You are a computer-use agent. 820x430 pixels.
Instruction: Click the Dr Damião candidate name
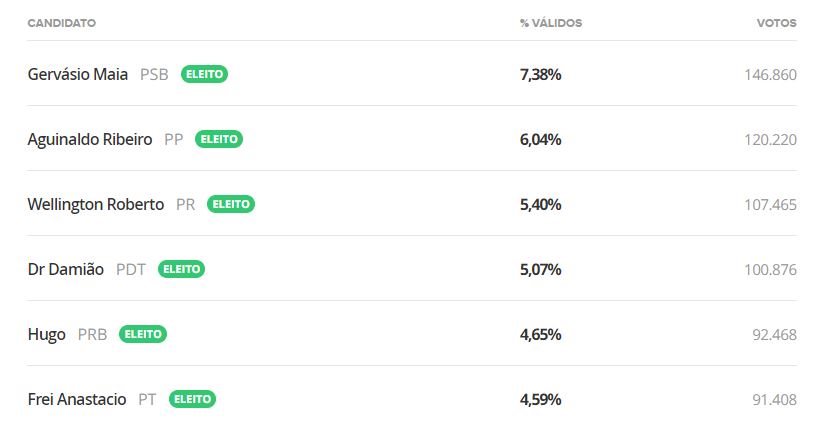pyautogui.click(x=66, y=269)
